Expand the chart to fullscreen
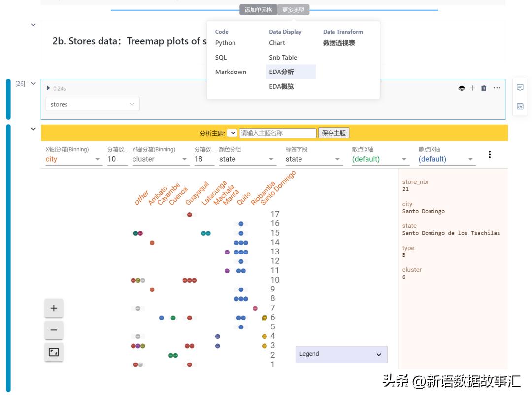Screen dimensions: 532x399 pos(53,352)
